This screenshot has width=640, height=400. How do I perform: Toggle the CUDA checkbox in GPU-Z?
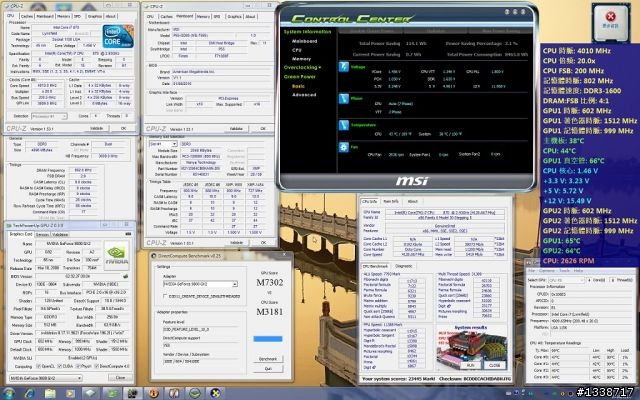60,366
